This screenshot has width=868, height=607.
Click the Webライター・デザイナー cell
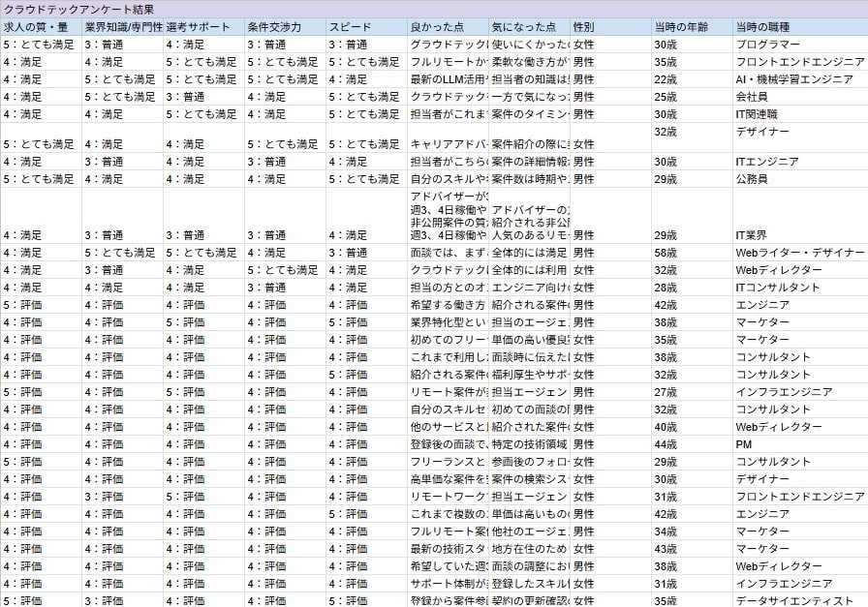(x=775, y=253)
